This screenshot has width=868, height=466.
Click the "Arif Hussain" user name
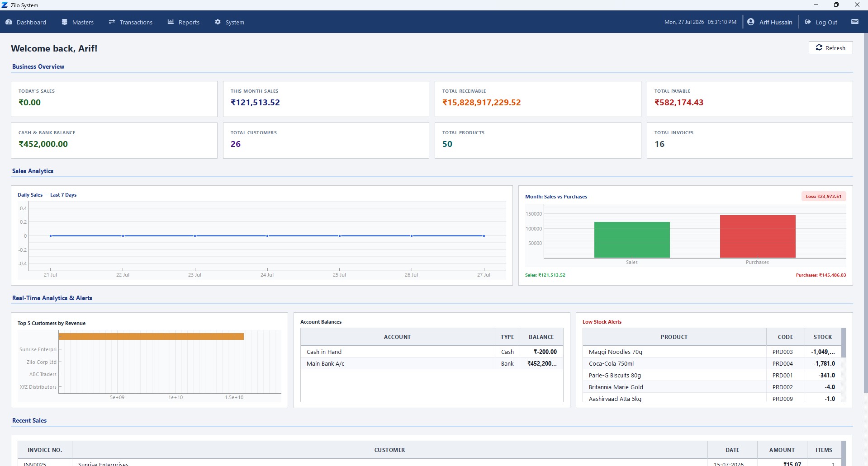(x=776, y=22)
